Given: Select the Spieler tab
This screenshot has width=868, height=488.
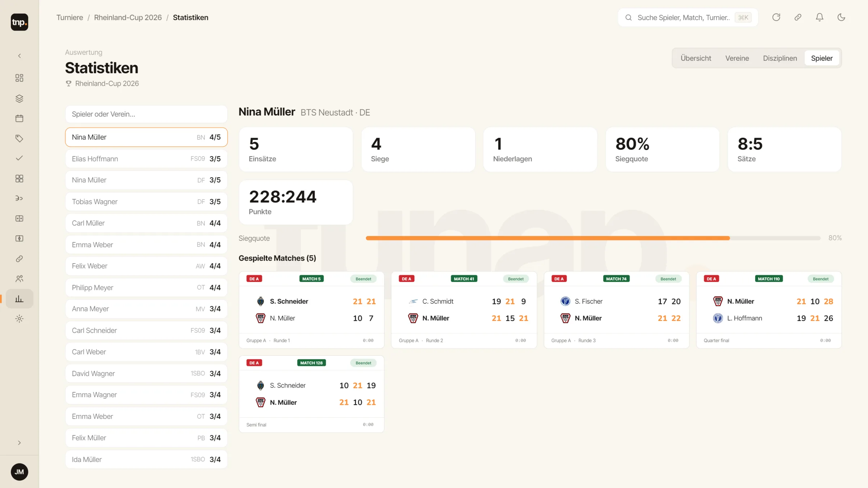Looking at the screenshot, I should pos(822,58).
